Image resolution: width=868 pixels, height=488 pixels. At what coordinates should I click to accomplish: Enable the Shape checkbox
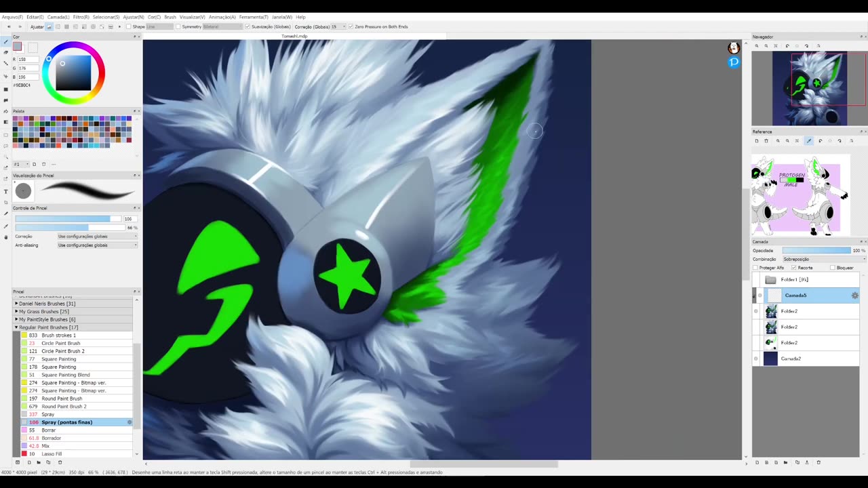pyautogui.click(x=128, y=26)
